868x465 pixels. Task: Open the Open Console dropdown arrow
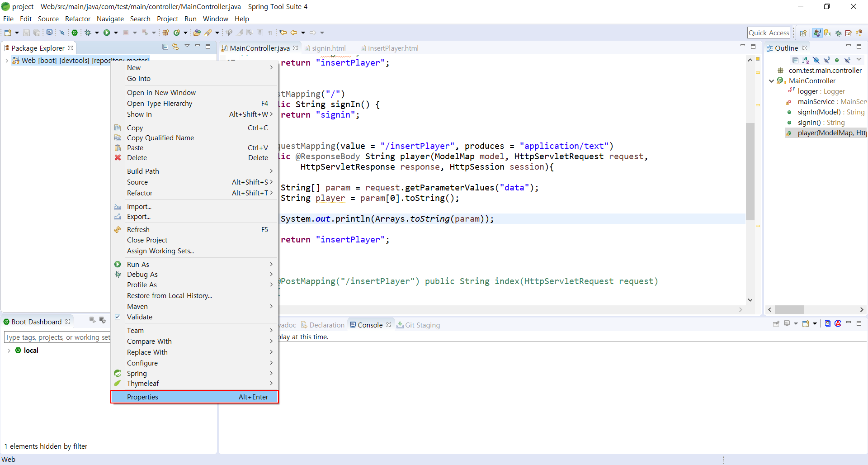tap(815, 323)
